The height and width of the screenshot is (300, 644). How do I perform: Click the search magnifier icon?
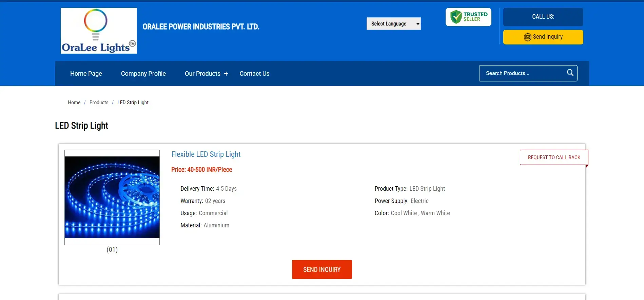(x=570, y=73)
